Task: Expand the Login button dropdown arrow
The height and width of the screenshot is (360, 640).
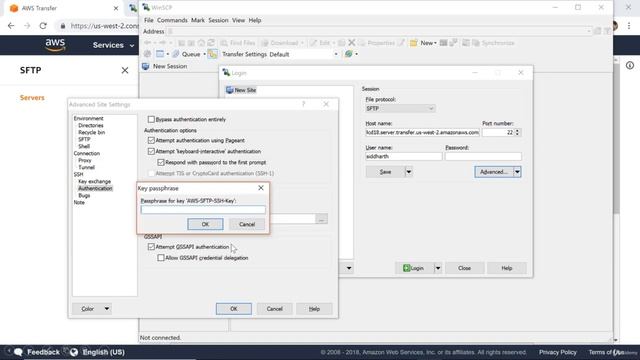Action: tap(438, 268)
